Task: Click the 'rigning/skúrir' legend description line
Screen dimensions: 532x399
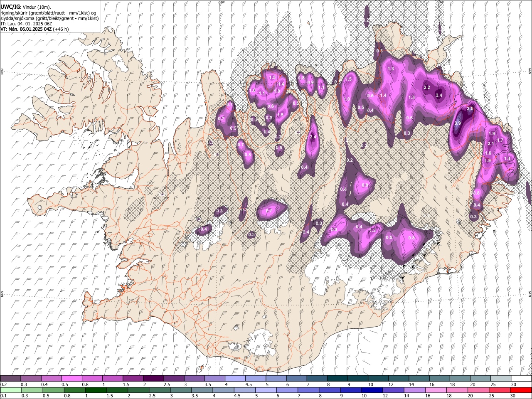Action: [49, 12]
